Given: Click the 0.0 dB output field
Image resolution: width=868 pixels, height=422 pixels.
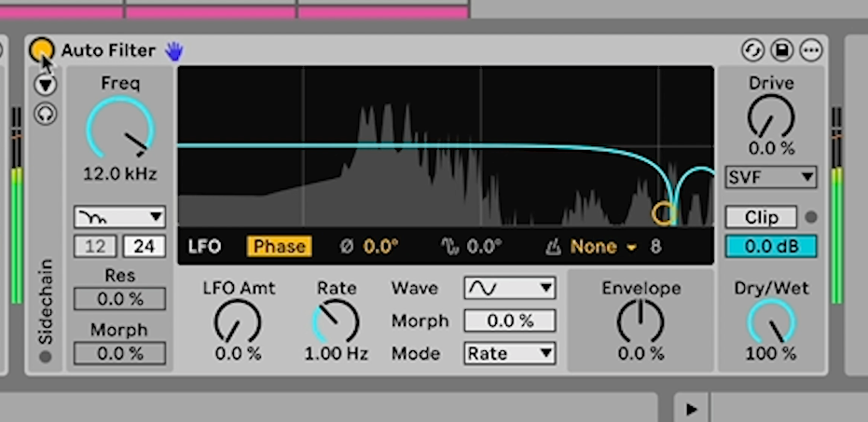Looking at the screenshot, I should 771,247.
